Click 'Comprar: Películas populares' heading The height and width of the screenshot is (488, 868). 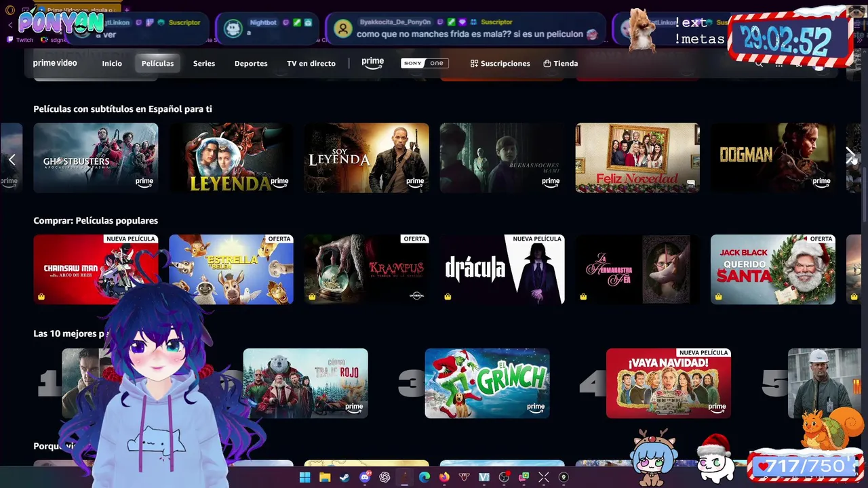(x=96, y=220)
